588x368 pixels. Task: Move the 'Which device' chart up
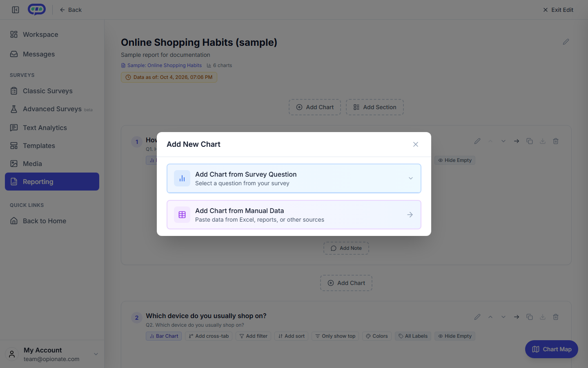pos(490,317)
